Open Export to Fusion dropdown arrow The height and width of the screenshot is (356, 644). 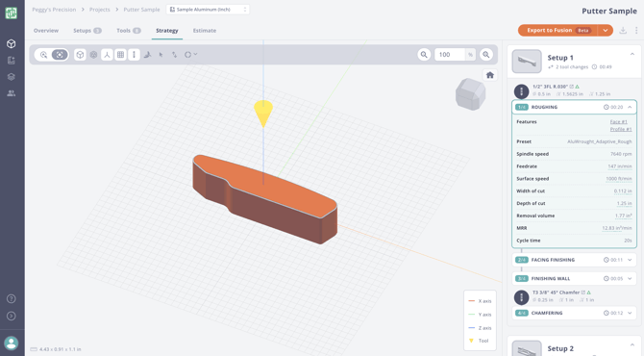point(605,31)
